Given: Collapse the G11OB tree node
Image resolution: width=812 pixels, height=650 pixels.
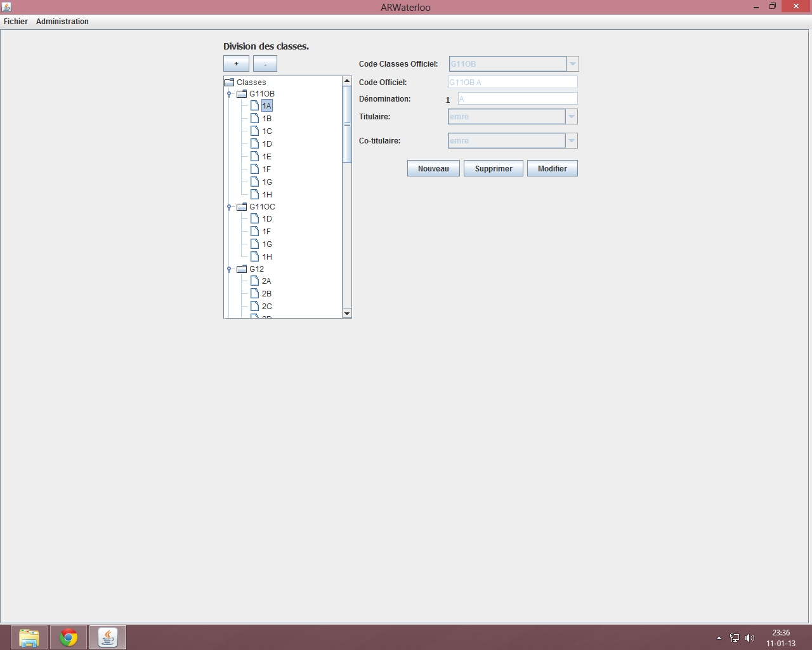Looking at the screenshot, I should (x=229, y=94).
